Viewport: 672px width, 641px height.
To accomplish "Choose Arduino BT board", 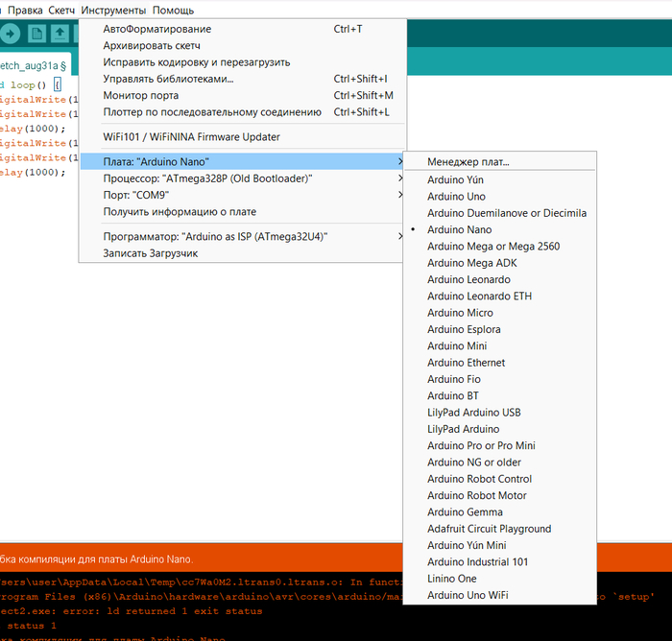I will click(500, 396).
